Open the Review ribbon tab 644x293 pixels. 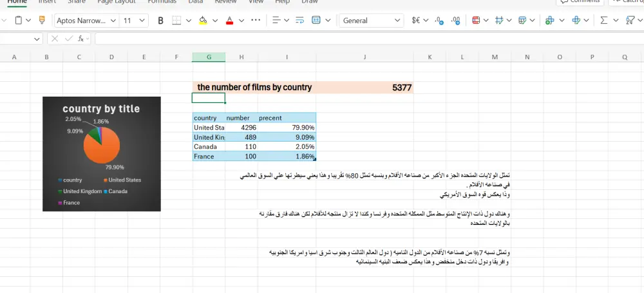click(x=225, y=2)
